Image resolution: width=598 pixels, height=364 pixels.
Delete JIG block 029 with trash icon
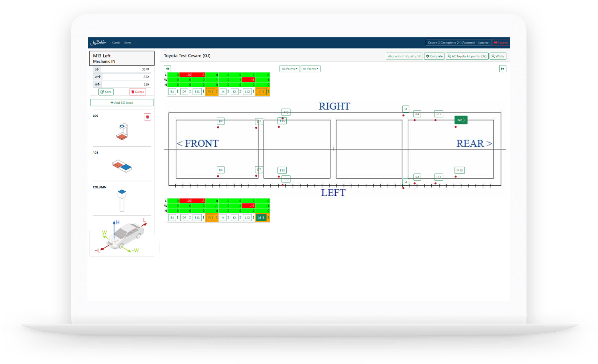point(148,117)
